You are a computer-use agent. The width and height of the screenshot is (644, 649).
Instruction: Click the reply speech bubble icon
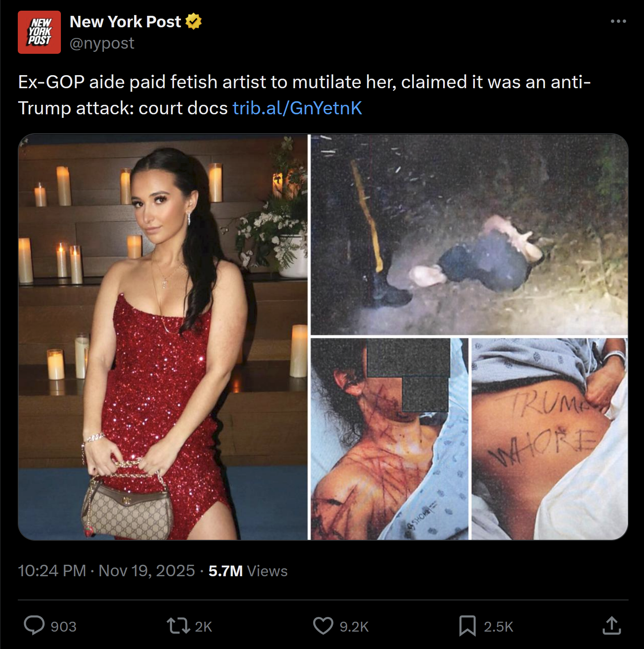(34, 625)
